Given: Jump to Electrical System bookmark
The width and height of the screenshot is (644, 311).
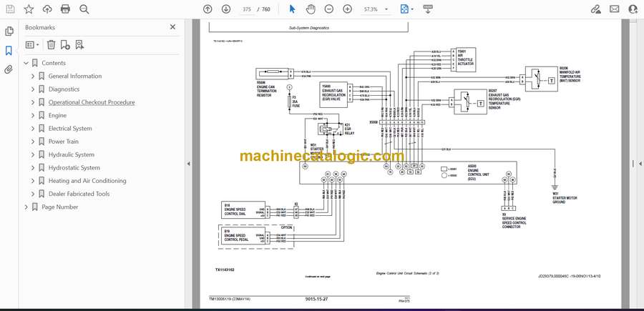Looking at the screenshot, I should [70, 129].
